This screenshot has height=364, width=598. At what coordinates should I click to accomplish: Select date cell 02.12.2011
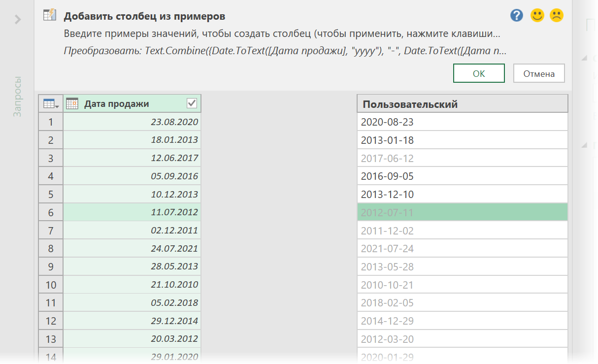pos(132,230)
